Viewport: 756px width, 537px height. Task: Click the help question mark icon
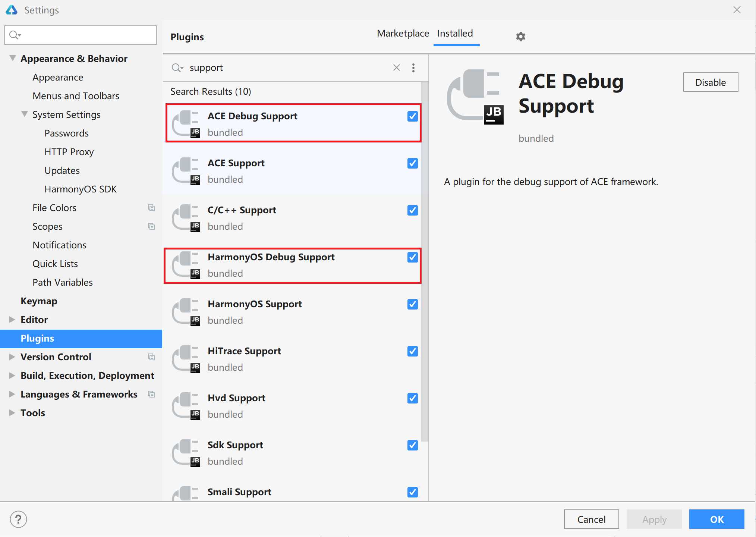tap(18, 519)
